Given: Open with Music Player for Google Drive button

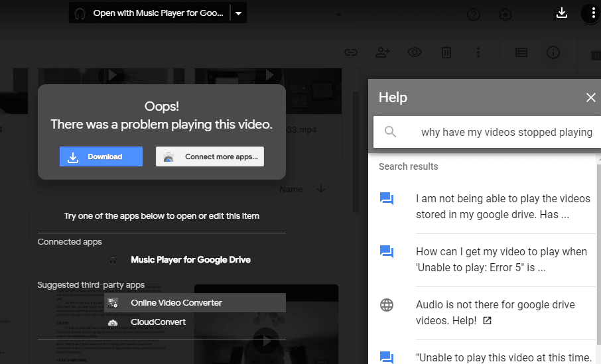Looking at the screenshot, I should 149,13.
